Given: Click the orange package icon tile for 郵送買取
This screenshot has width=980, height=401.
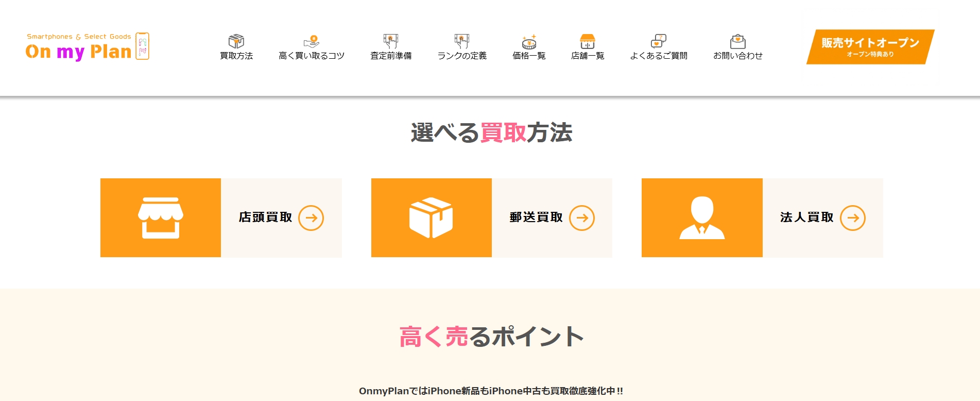Looking at the screenshot, I should coord(432,218).
